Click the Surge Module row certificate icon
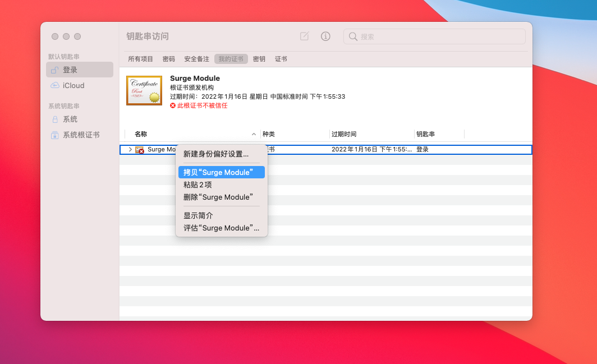Screen dimensions: 597x364 click(x=140, y=150)
